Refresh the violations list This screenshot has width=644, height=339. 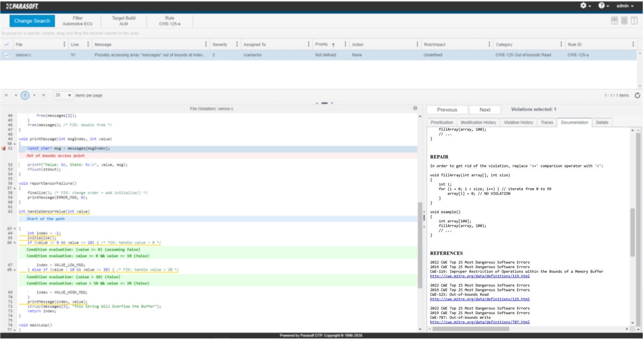point(637,95)
